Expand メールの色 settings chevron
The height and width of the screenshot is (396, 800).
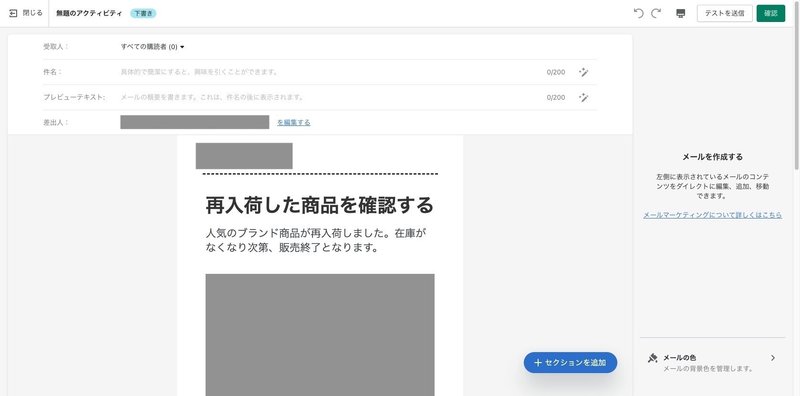773,358
